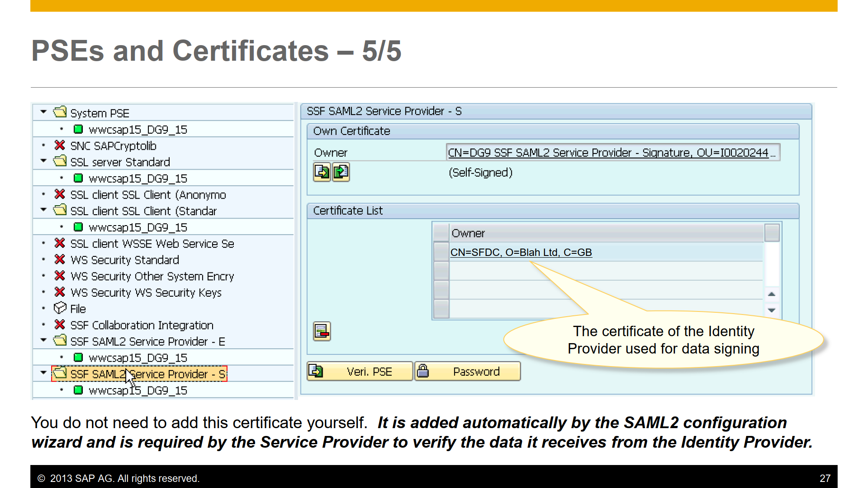Select wwcsap15_DG9_15 under Service Provider - S
The height and width of the screenshot is (488, 868).
[x=138, y=390]
